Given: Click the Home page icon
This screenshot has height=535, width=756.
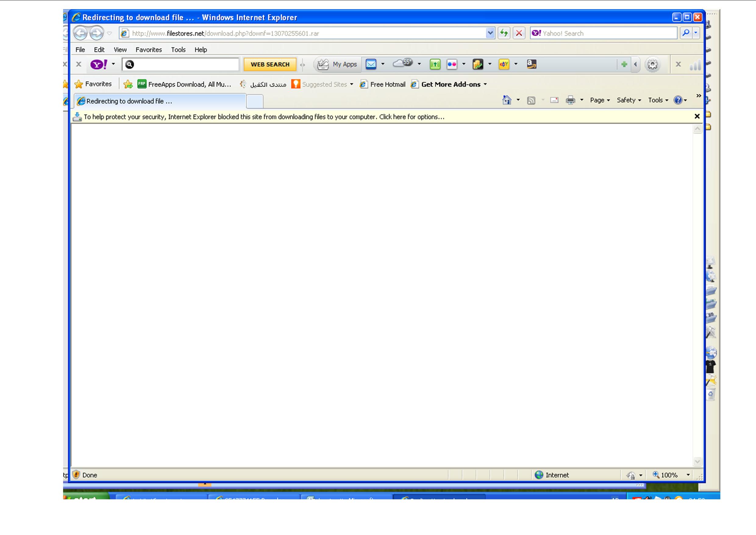Looking at the screenshot, I should [x=507, y=100].
